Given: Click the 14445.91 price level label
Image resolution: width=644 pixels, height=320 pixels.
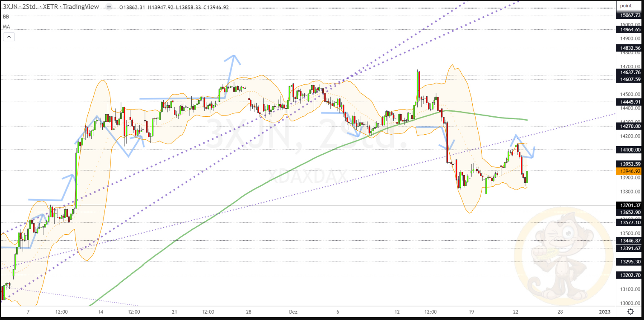Looking at the screenshot, I should pyautogui.click(x=630, y=102).
